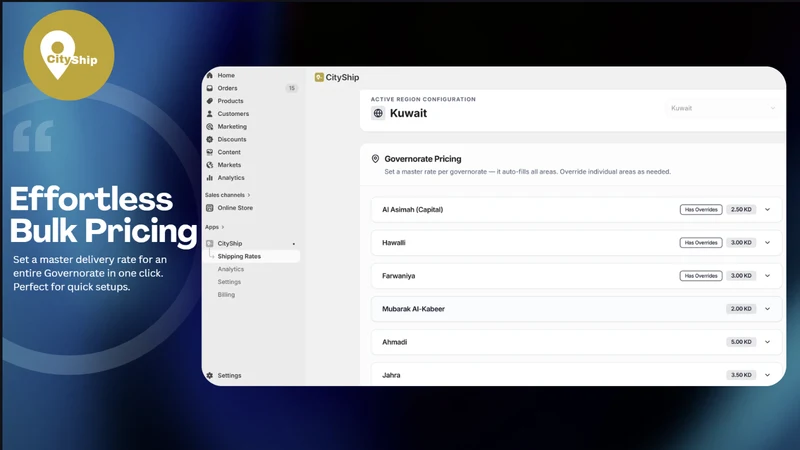Open Settings under CityShip app

click(229, 282)
